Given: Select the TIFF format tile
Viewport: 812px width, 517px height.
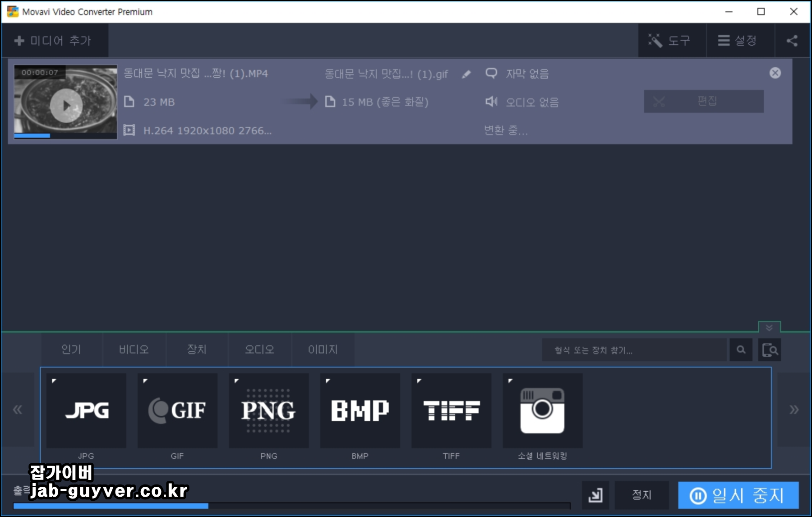Looking at the screenshot, I should coord(451,410).
